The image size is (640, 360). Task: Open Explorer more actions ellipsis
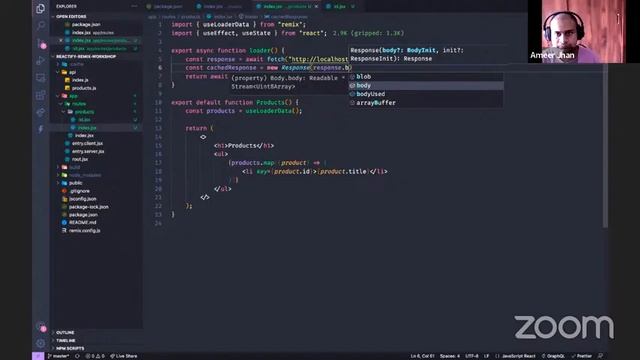(x=134, y=7)
